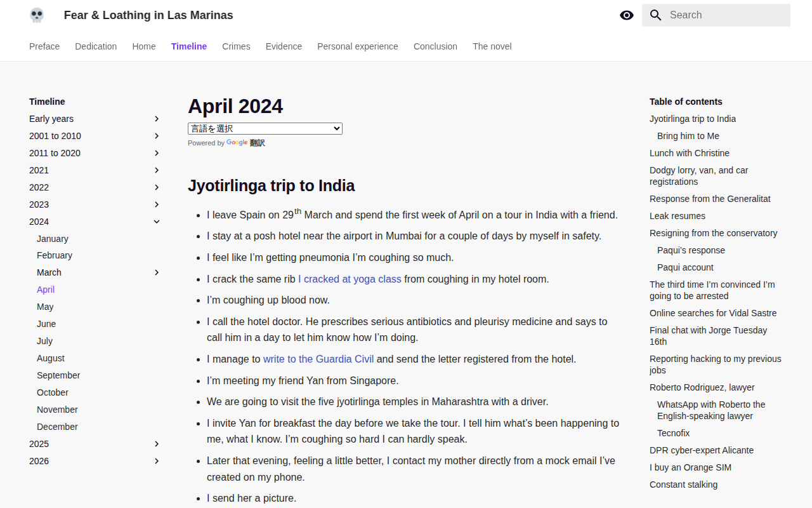Expand the Early years section chevron
812x508 pixels.
(157, 119)
